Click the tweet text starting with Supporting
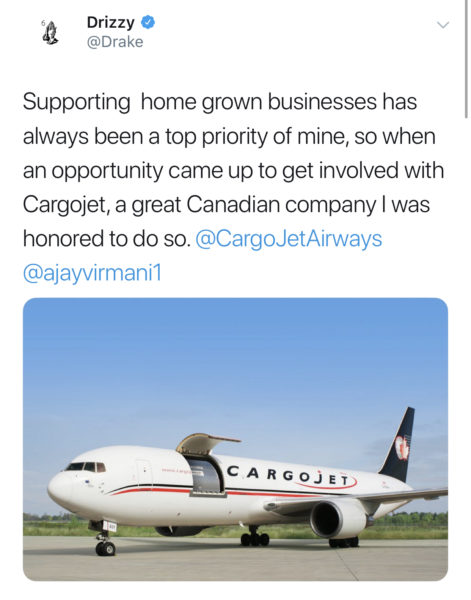 (233, 187)
